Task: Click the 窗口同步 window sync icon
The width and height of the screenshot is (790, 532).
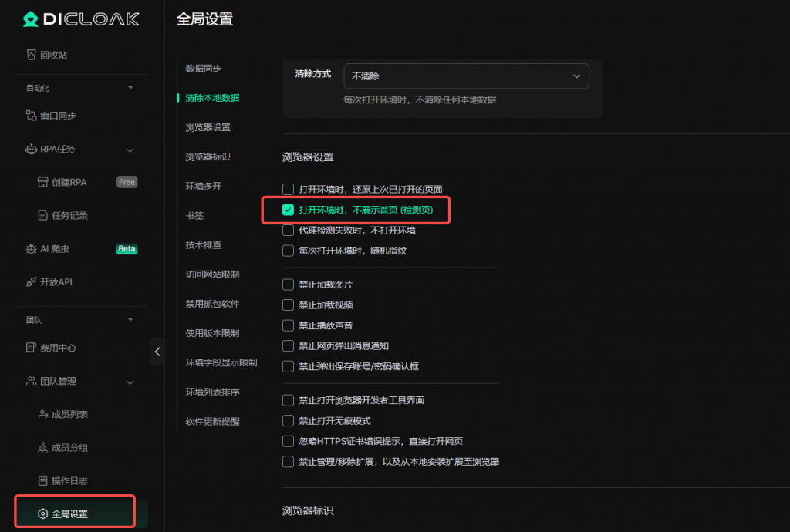Action: (32, 116)
